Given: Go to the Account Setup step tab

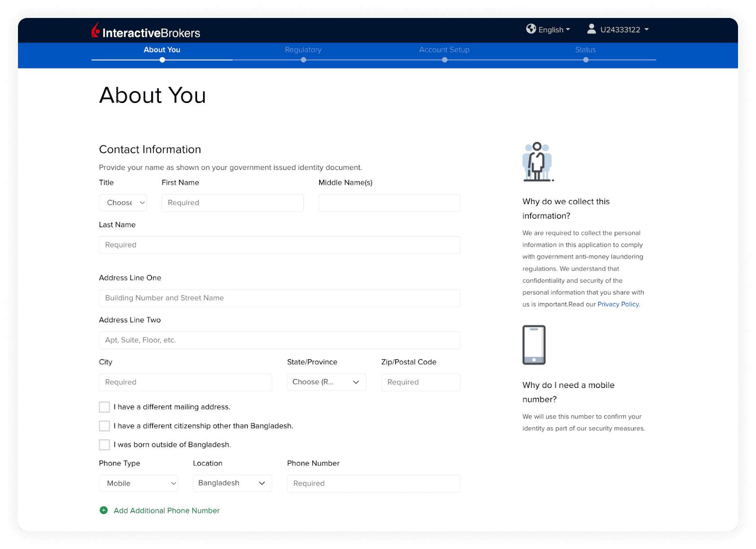Looking at the screenshot, I should pyautogui.click(x=444, y=50).
